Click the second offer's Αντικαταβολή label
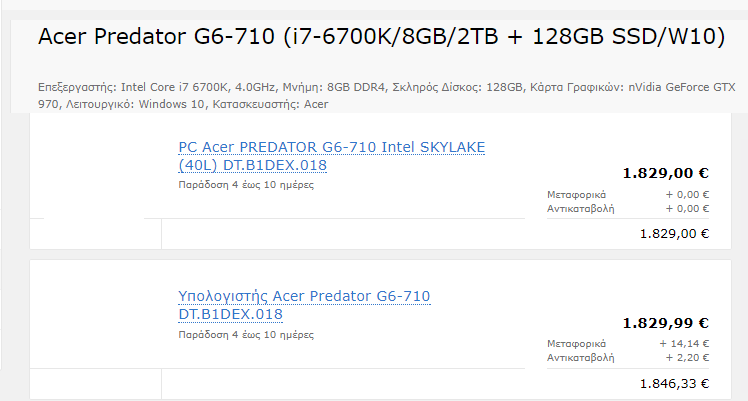748x401 pixels. tap(580, 357)
